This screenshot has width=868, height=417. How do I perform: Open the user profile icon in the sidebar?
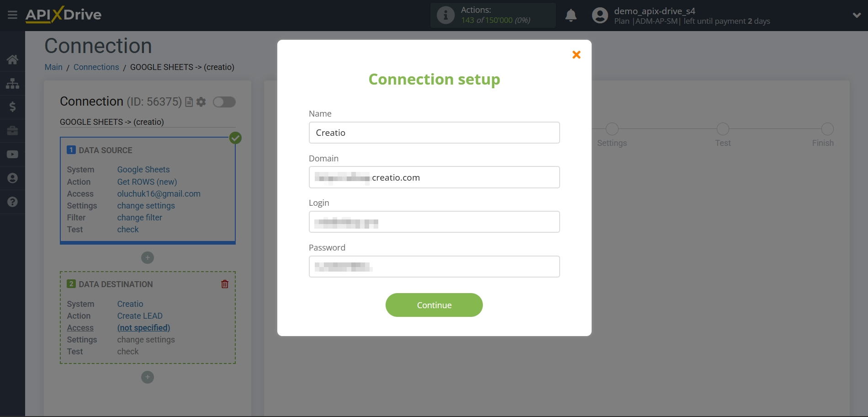(x=12, y=178)
